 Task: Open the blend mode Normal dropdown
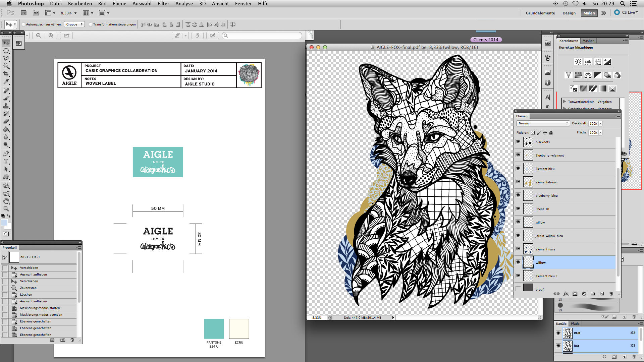click(x=543, y=123)
